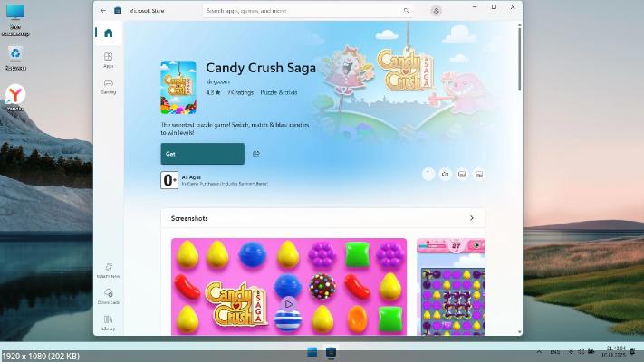Toggle trailer video play/pause button
This screenshot has width=644, height=362.
428,174
